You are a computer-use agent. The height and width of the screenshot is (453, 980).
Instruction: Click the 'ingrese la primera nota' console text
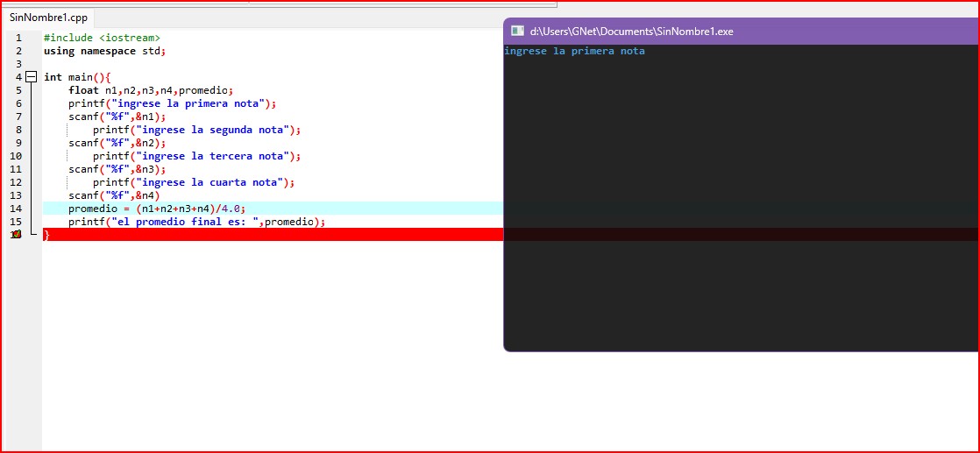[574, 52]
